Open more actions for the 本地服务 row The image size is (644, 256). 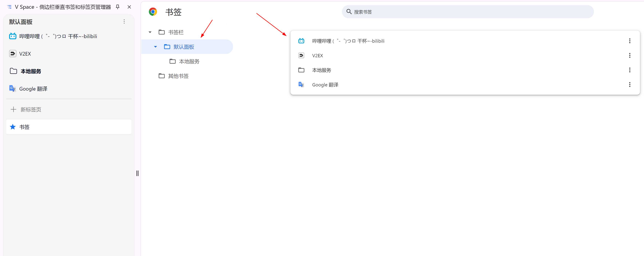coord(629,70)
